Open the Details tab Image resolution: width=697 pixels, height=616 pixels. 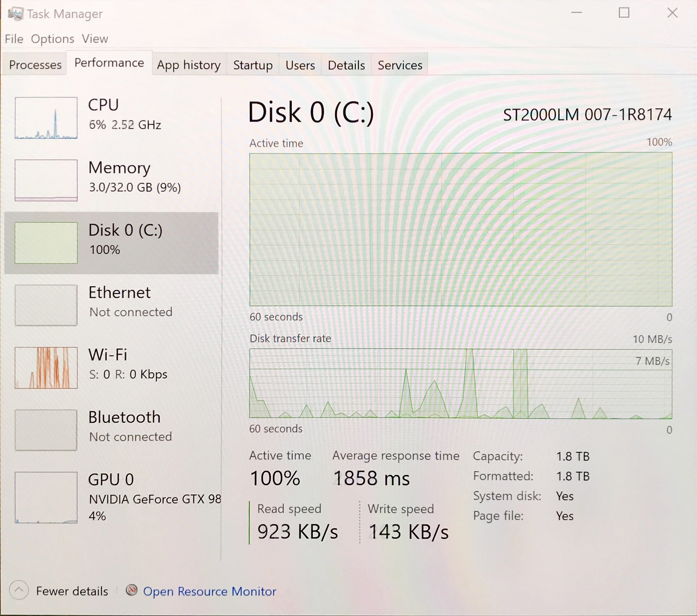pyautogui.click(x=346, y=65)
